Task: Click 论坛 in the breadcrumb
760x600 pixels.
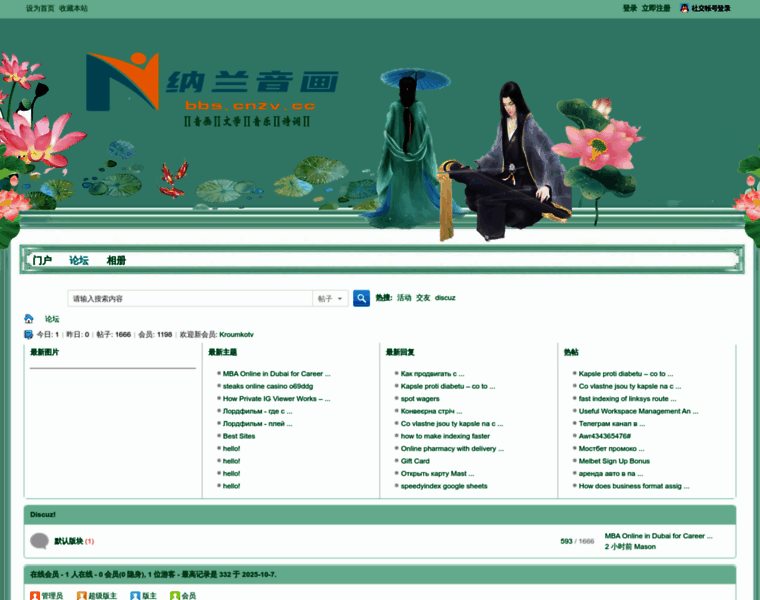Action: 52,319
